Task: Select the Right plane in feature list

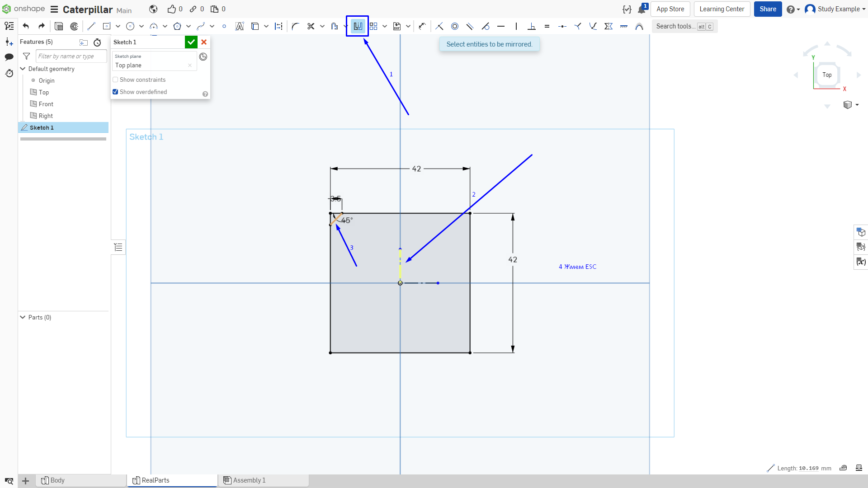Action: [x=46, y=116]
